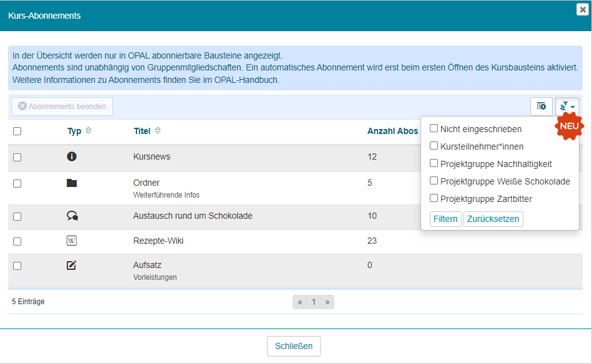This screenshot has height=364, width=592.
Task: Click the subscriber filter funnel icon
Action: pos(565,106)
